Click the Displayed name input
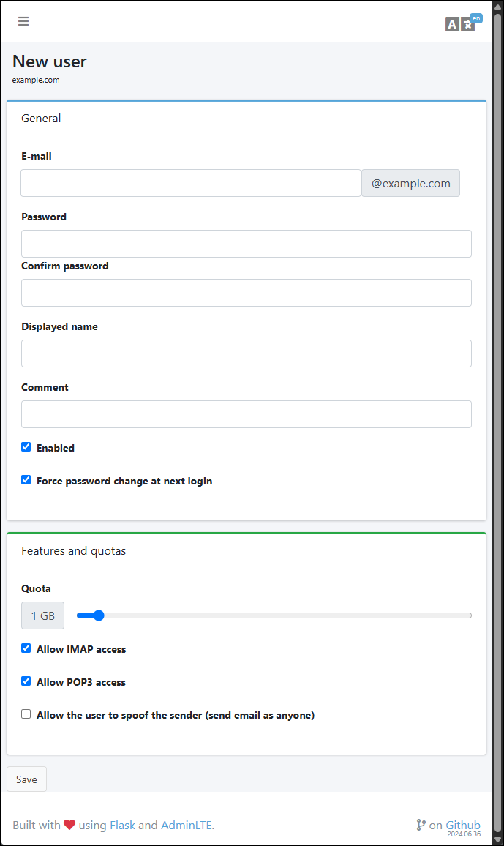The height and width of the screenshot is (846, 504). click(x=246, y=353)
